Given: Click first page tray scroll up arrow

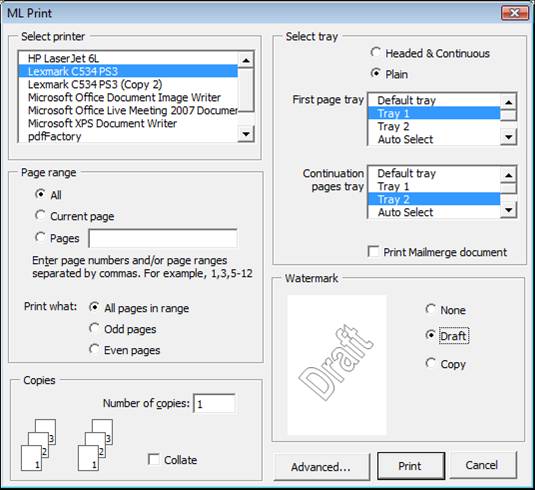Looking at the screenshot, I should click(x=508, y=102).
